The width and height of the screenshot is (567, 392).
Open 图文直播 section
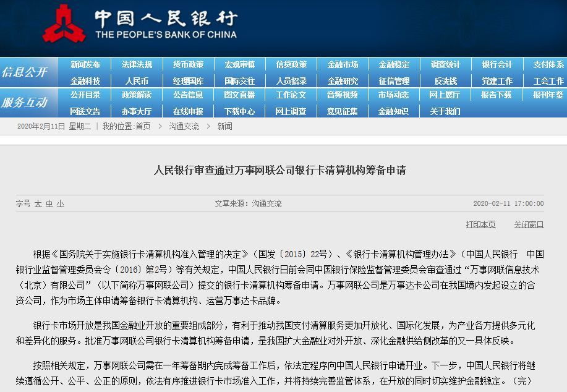pos(240,95)
